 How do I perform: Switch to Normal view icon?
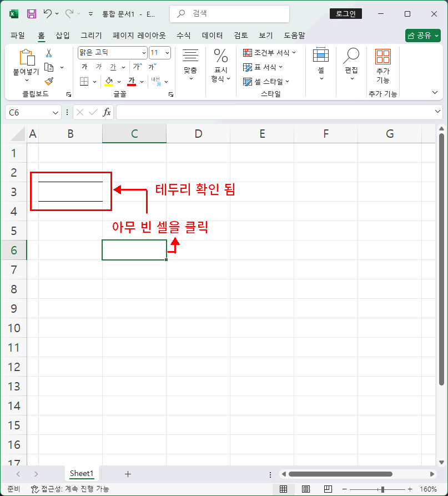[284, 489]
